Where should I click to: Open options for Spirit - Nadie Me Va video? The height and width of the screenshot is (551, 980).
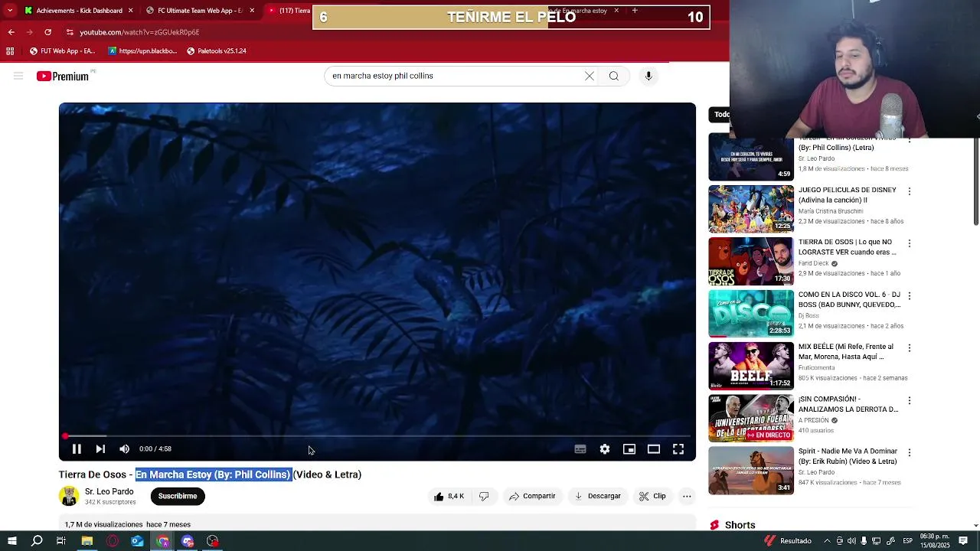coord(910,452)
